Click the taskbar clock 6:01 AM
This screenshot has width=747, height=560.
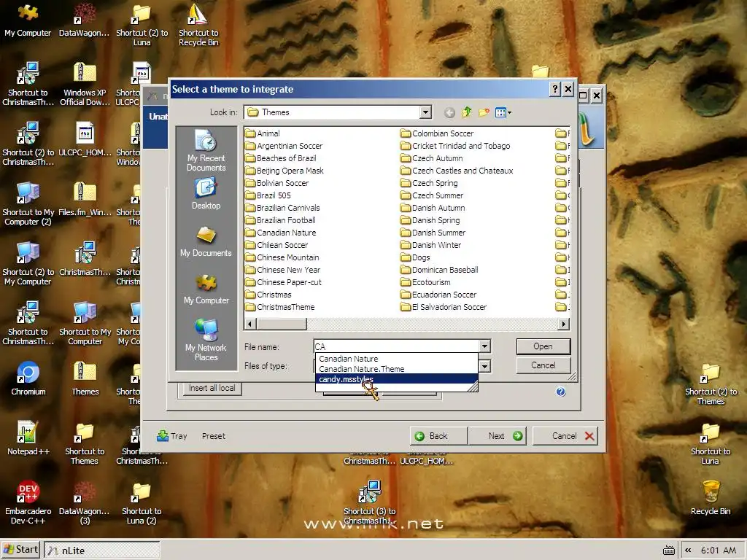[x=719, y=550]
